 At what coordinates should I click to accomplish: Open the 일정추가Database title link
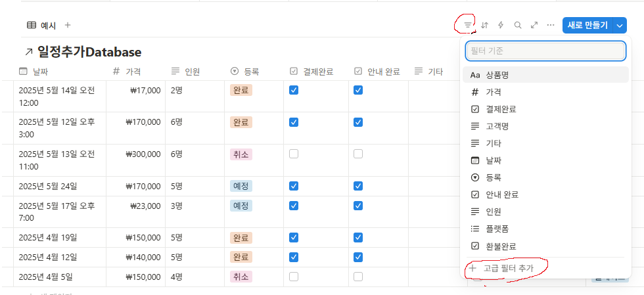click(83, 52)
